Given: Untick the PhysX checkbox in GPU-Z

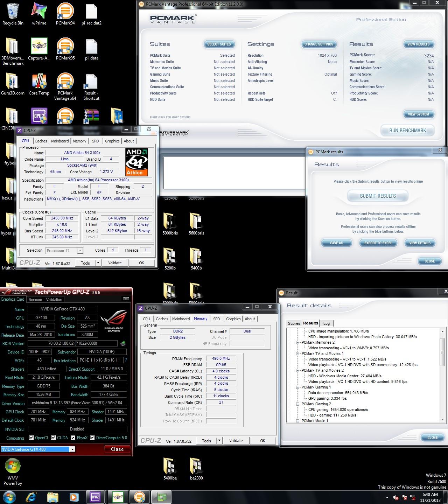Looking at the screenshot, I should click(x=73, y=438).
